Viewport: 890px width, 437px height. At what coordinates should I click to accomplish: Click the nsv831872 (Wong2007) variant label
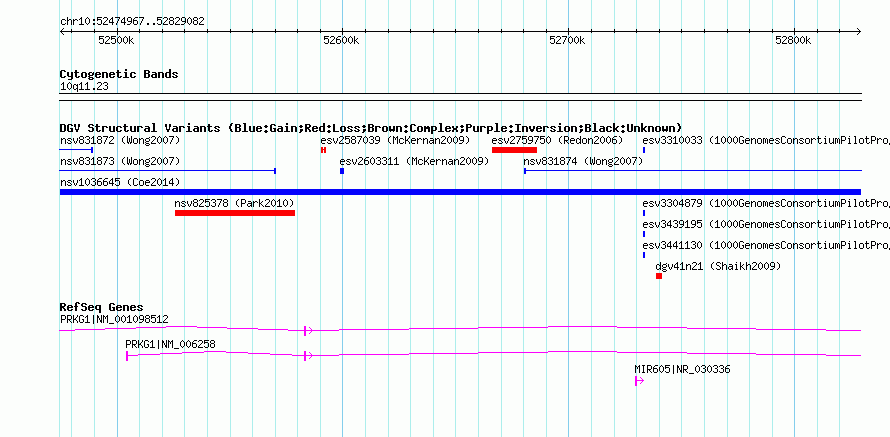click(x=120, y=140)
